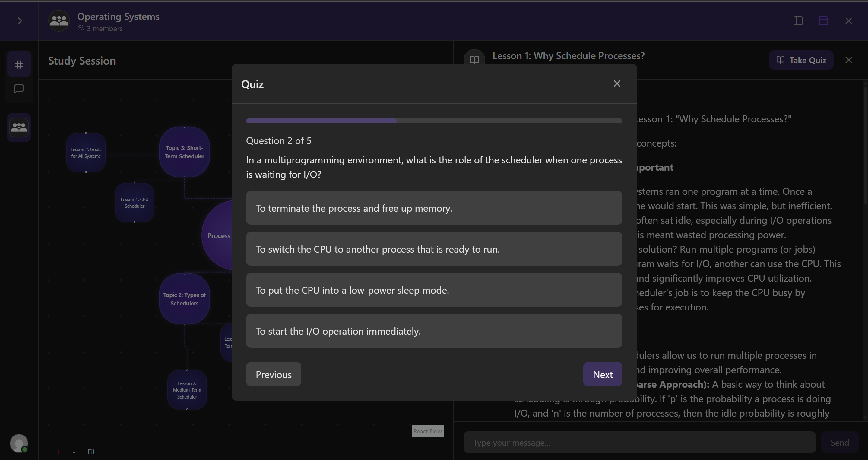Click user profile avatar with status
The image size is (868, 460).
pos(19,443)
